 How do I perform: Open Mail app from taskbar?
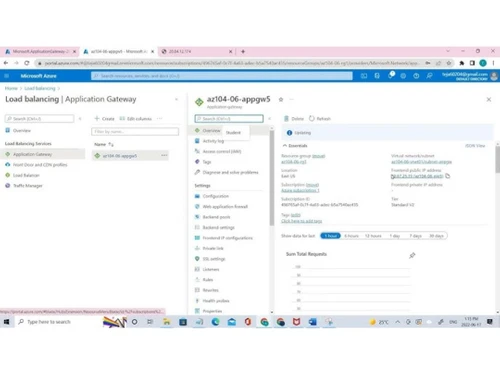point(232,322)
